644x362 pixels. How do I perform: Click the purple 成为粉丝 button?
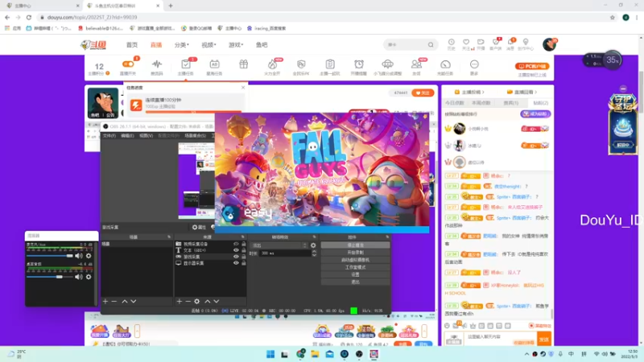(x=535, y=114)
